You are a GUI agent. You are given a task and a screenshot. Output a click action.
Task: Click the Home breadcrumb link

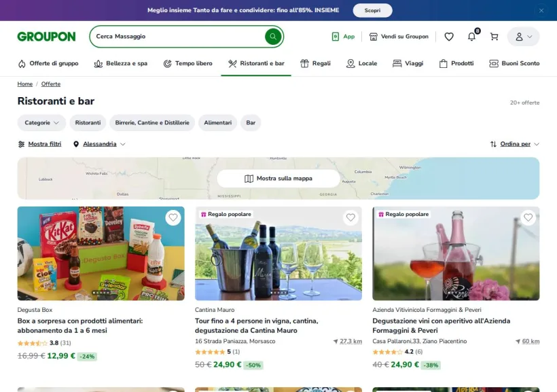point(25,84)
